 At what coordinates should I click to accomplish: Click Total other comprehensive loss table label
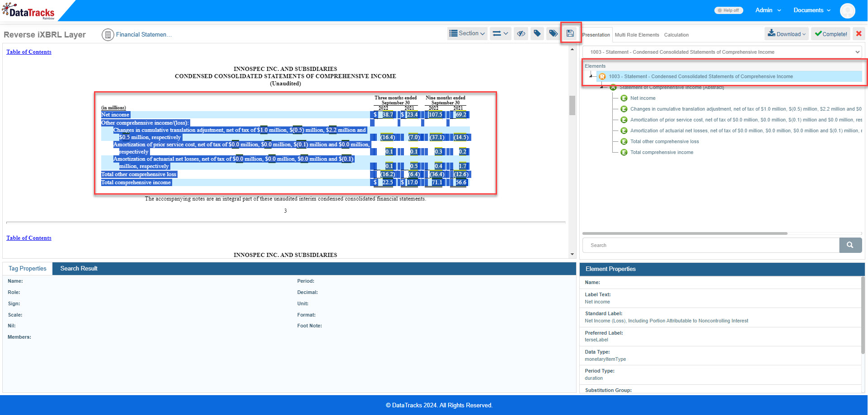(139, 174)
